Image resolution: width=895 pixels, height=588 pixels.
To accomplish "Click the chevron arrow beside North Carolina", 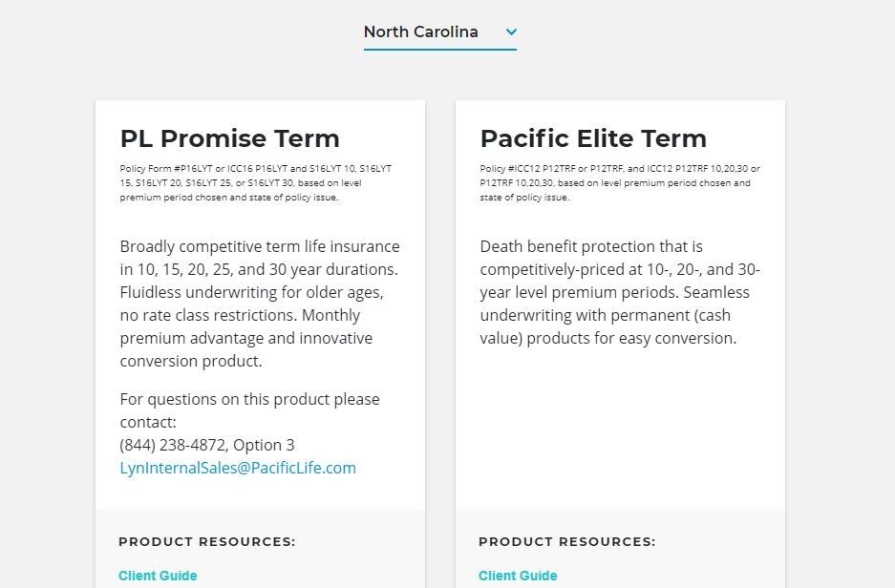I will pos(511,31).
